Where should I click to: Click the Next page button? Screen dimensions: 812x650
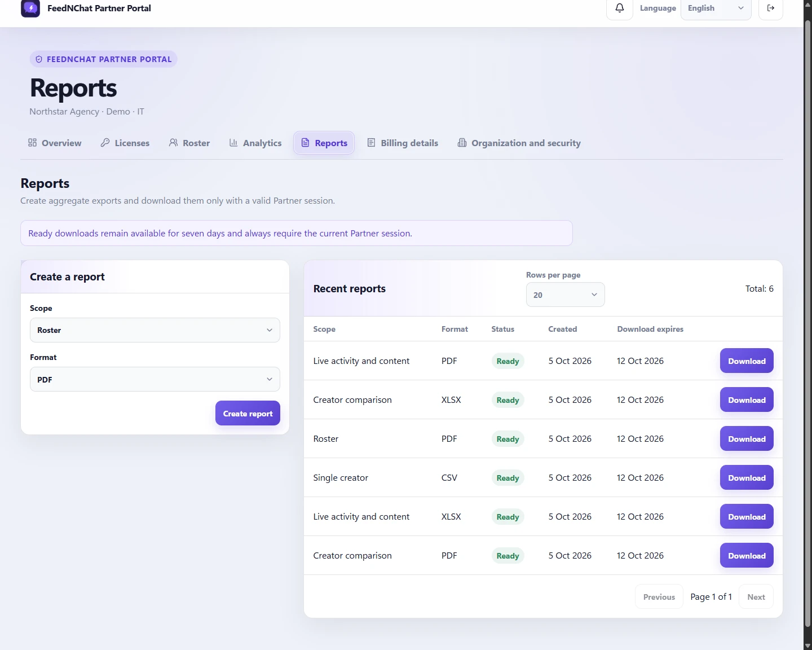[x=756, y=597]
